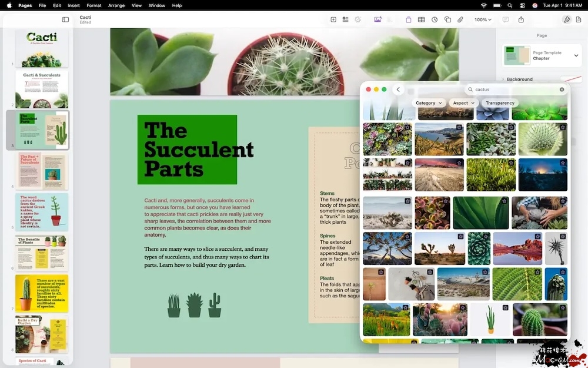Go back in the image browser
This screenshot has height=368, width=588.
point(398,89)
